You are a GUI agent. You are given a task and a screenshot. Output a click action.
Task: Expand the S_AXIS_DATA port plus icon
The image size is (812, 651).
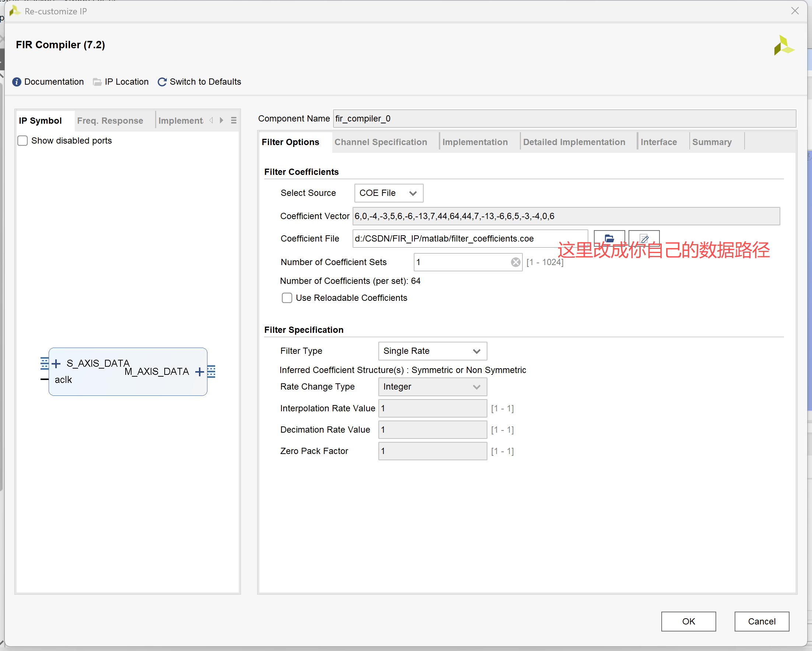[56, 363]
